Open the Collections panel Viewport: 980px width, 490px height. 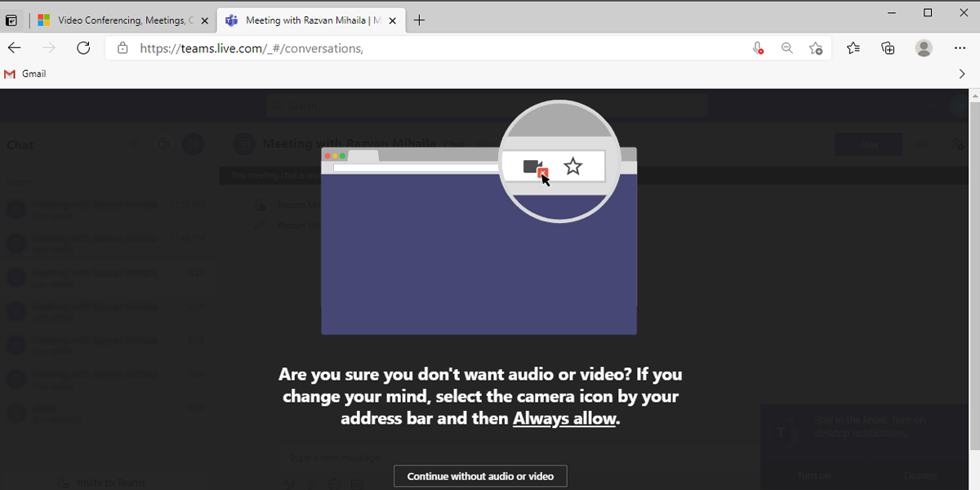(888, 48)
